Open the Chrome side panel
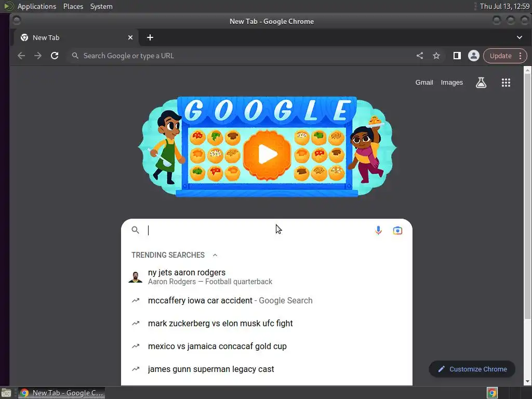The height and width of the screenshot is (399, 532). tap(457, 56)
